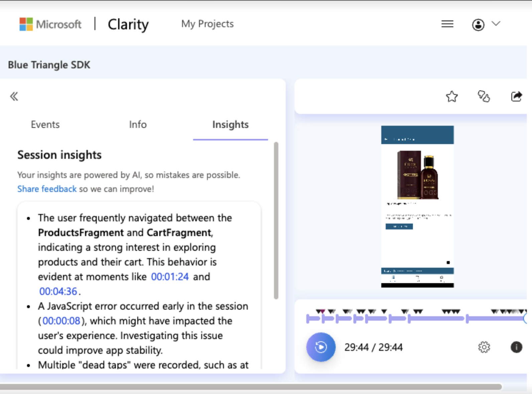Open playback settings gear
Viewport: 532px width, 394px height.
[x=484, y=347]
